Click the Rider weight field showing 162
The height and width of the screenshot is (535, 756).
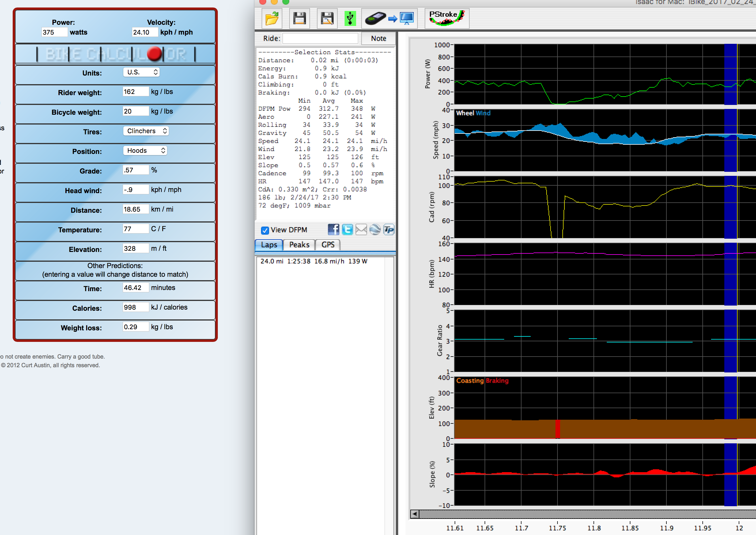(136, 92)
